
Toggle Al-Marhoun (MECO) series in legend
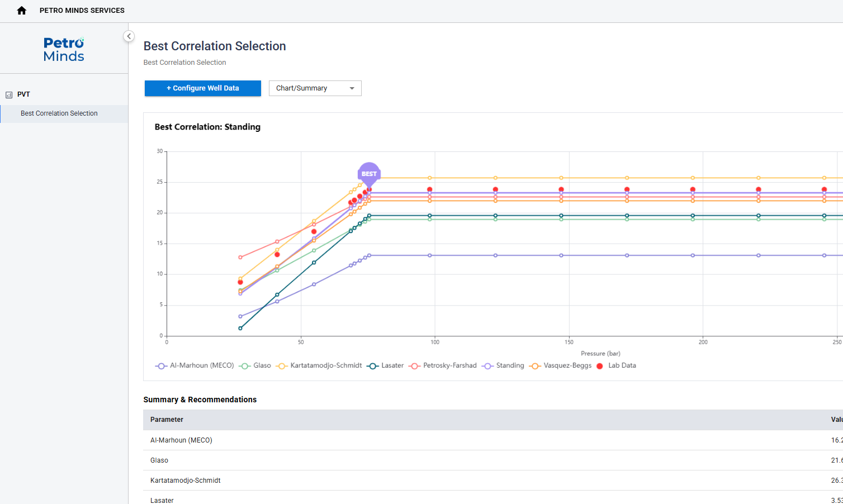click(x=195, y=366)
